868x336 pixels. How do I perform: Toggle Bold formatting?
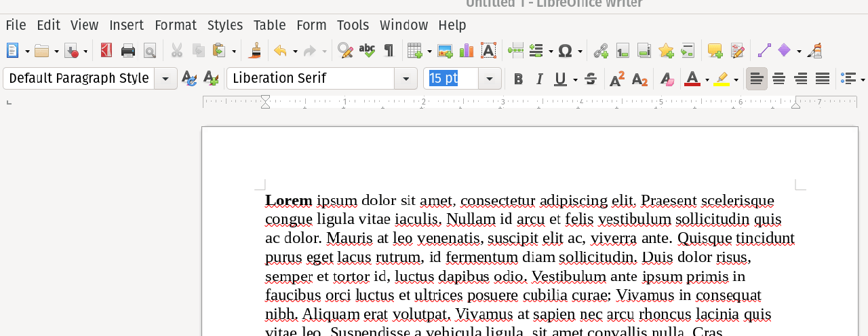click(x=518, y=79)
